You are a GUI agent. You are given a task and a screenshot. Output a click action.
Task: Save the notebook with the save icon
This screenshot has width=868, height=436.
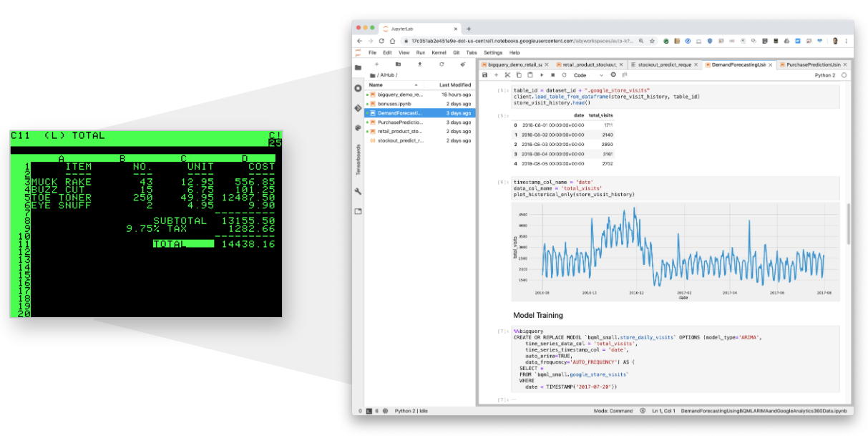click(x=484, y=75)
